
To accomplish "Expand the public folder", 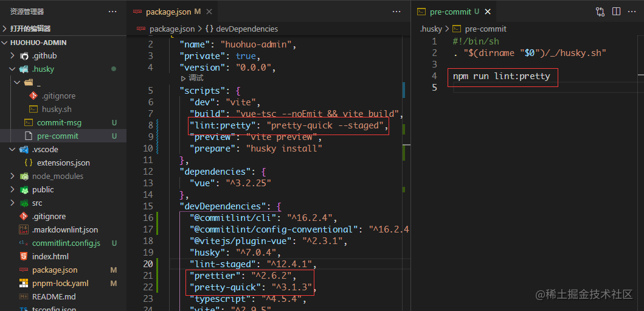I will click(x=13, y=189).
